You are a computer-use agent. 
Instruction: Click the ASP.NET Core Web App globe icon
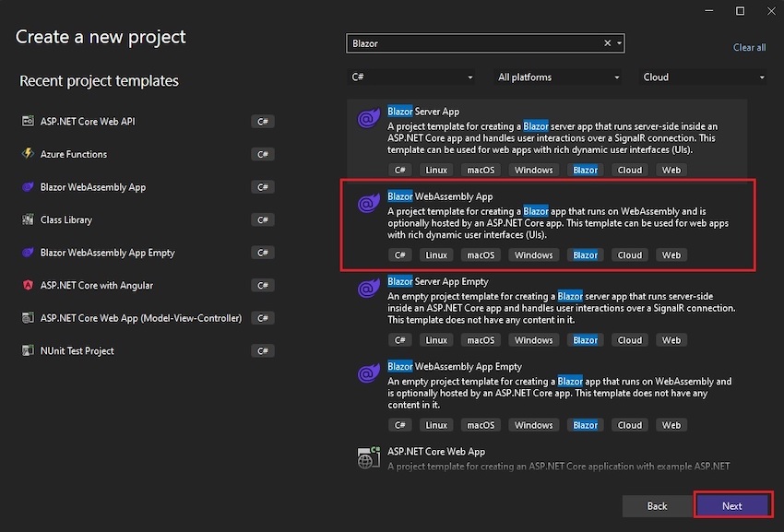369,458
